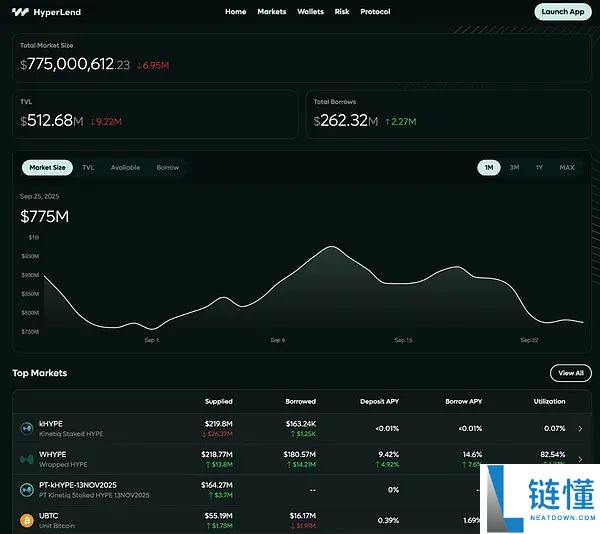This screenshot has width=600, height=534.
Task: Click UBTC borrowed value $16.17M
Action: tap(303, 516)
